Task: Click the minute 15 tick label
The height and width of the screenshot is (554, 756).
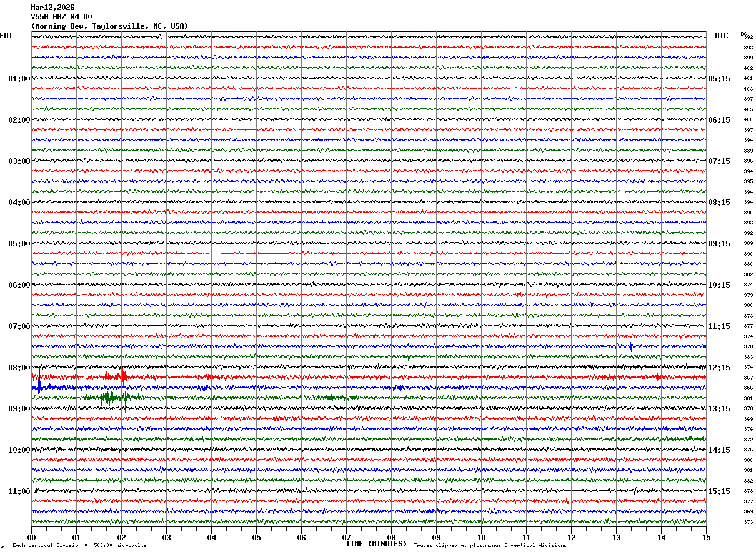Action: (x=706, y=537)
